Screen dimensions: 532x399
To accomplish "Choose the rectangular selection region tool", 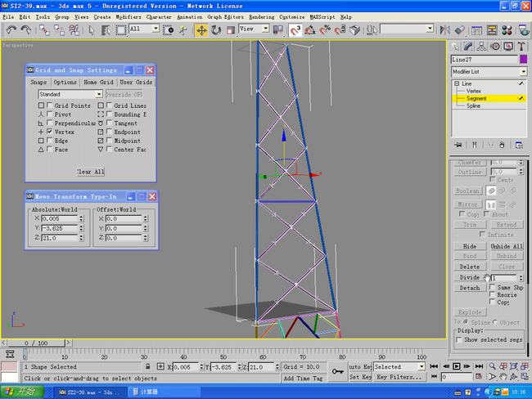I will pos(121,30).
